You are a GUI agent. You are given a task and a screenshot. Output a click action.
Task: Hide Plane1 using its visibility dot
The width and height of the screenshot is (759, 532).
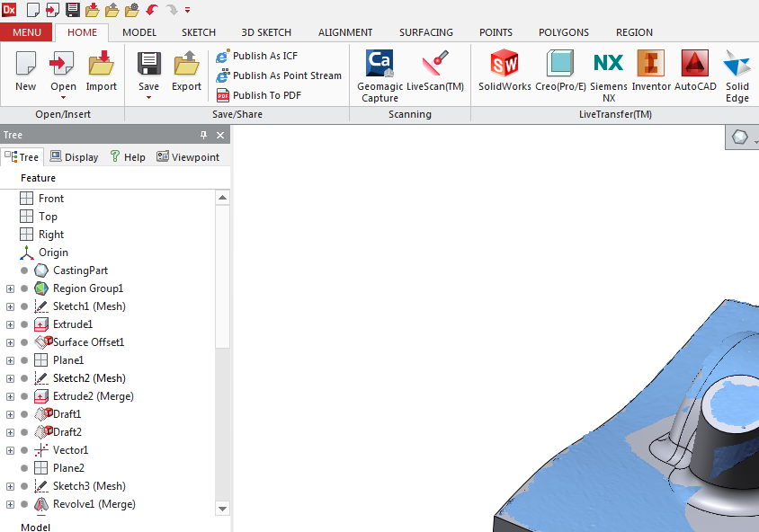[x=24, y=360]
